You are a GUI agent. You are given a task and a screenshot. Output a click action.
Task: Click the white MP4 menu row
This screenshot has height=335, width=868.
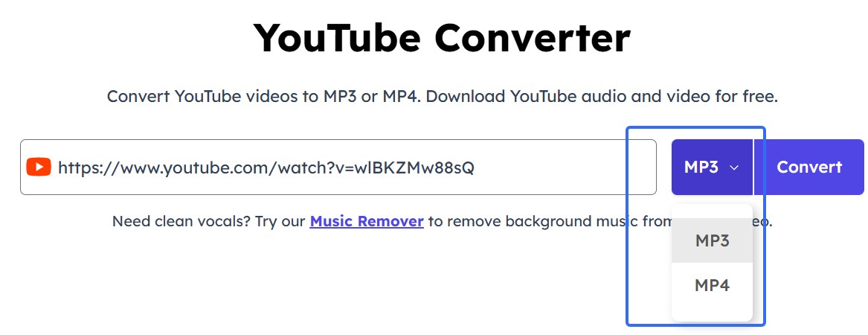coord(712,285)
